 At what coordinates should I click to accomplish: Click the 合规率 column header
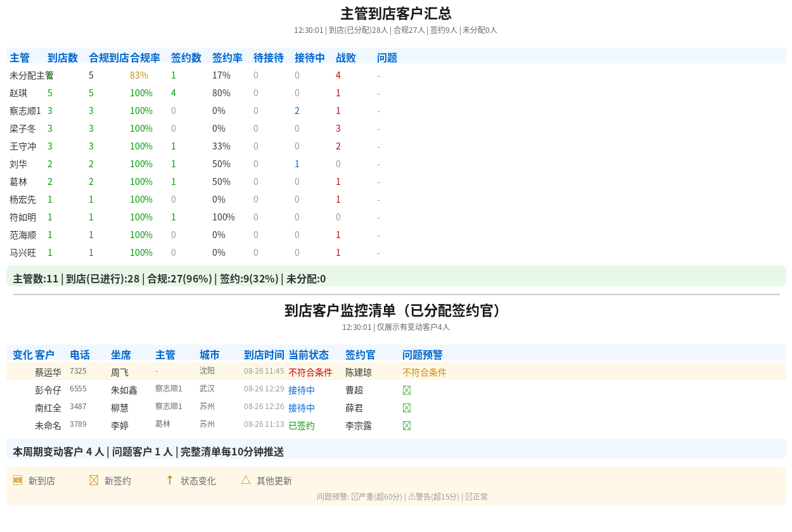click(x=145, y=58)
